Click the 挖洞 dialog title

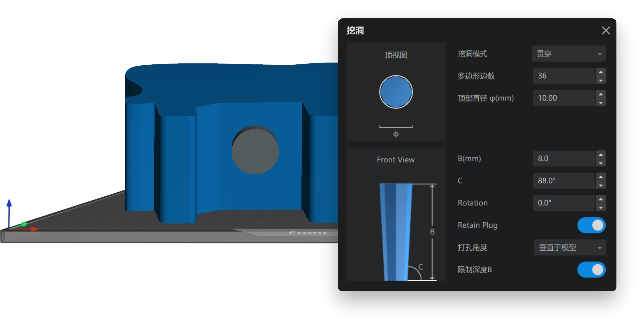click(355, 31)
